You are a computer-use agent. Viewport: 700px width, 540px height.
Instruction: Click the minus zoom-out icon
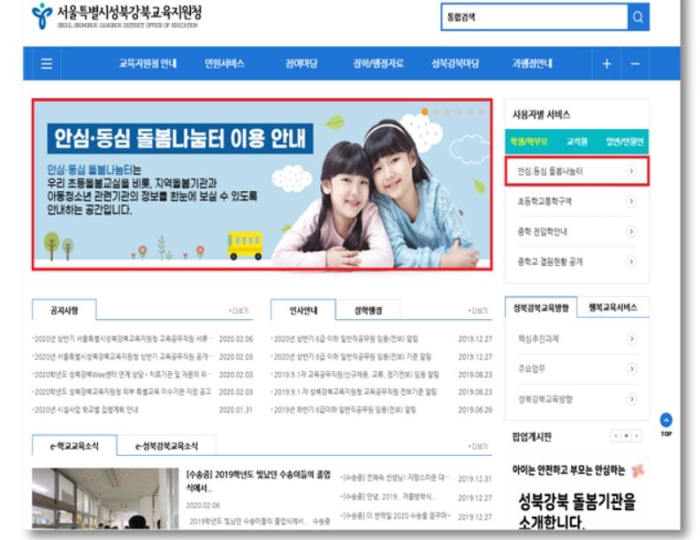(x=635, y=64)
